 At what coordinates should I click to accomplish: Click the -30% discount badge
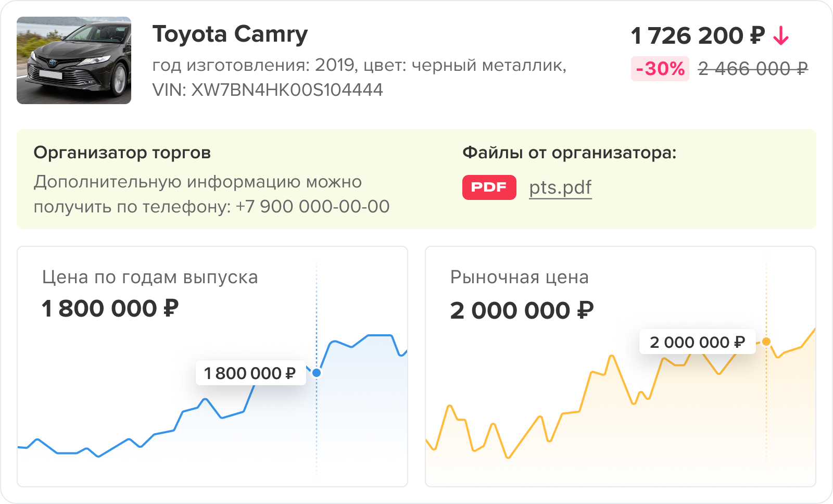point(660,69)
